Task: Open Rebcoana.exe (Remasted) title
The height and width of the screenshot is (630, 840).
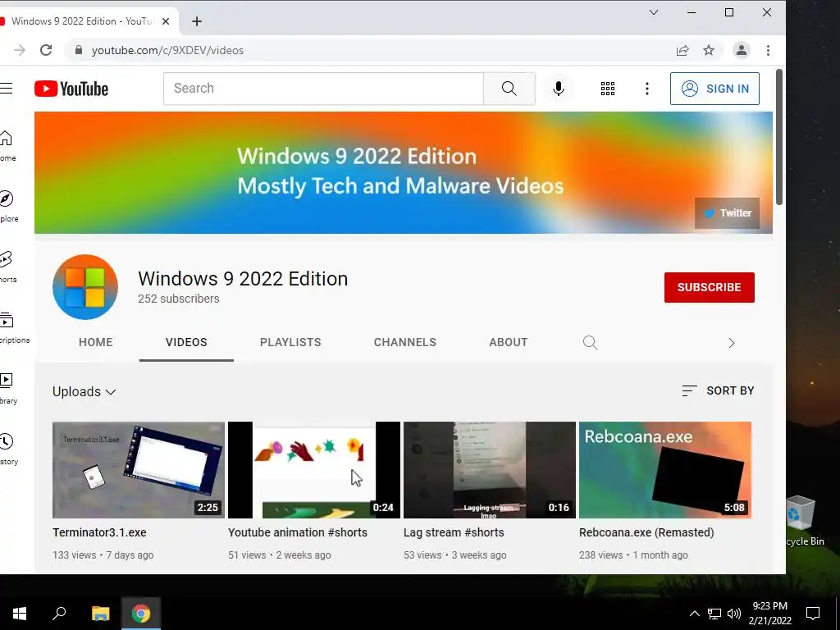Action: 646,532
